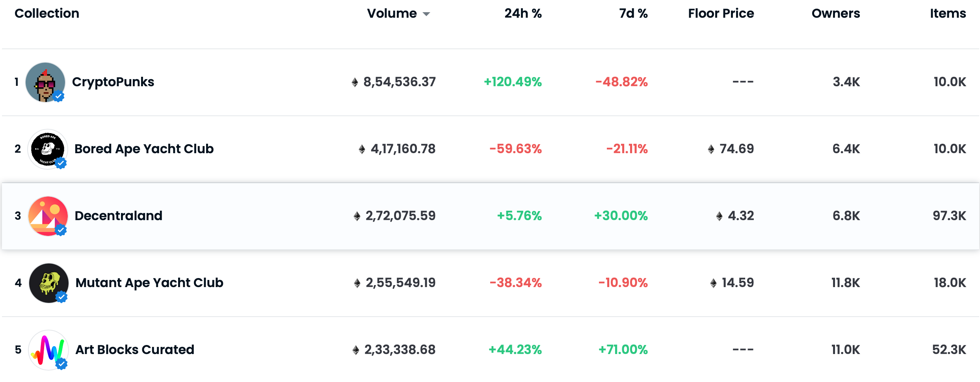Viewport: 980px width, 382px height.
Task: Click the Decentraland collection logo
Action: [x=48, y=216]
